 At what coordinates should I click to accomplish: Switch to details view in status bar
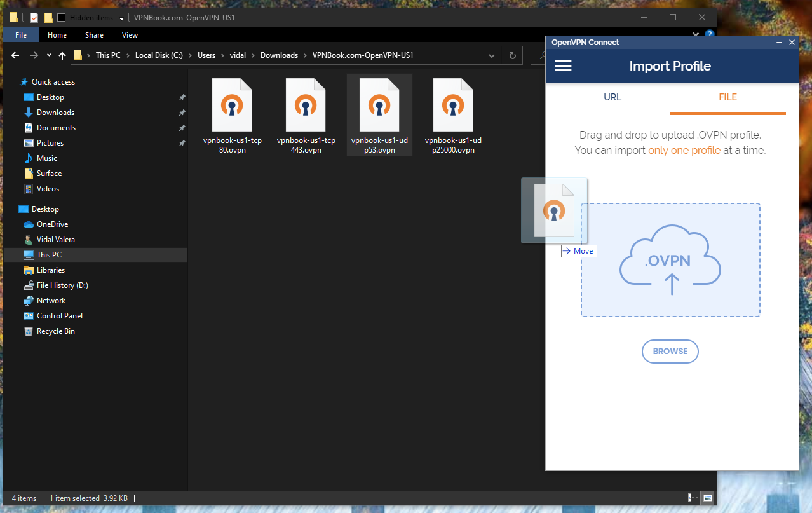coord(693,498)
